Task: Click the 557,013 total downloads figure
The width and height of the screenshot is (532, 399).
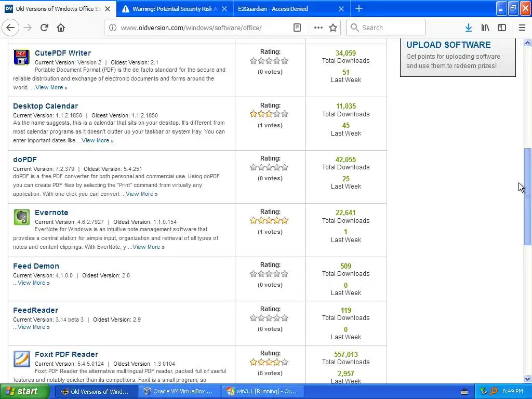Action: 345,354
